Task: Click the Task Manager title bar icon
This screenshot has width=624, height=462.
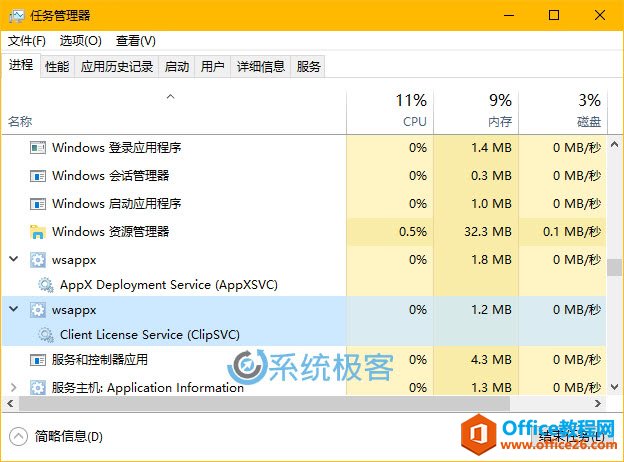Action: tap(16, 16)
